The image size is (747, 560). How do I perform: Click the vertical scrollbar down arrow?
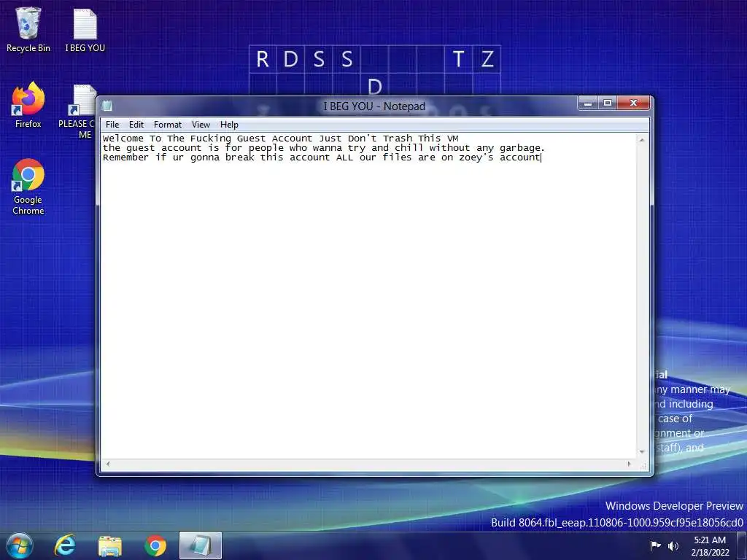tap(642, 452)
